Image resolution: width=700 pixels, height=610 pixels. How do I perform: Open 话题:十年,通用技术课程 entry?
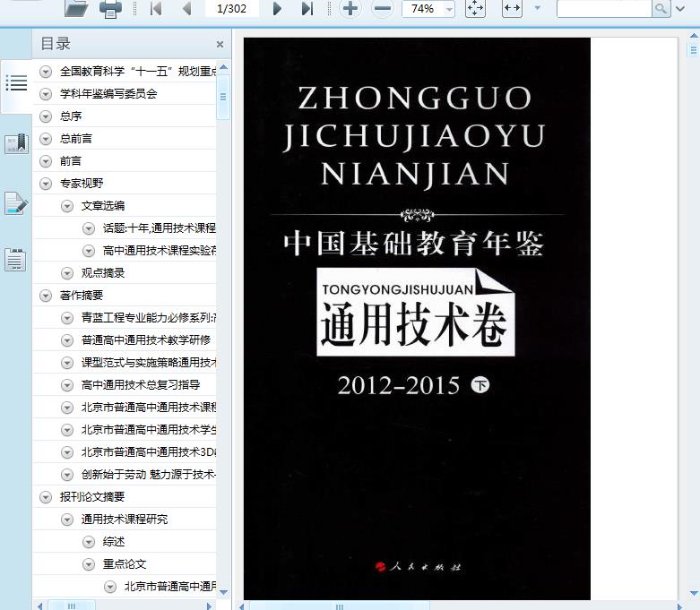pos(159,228)
